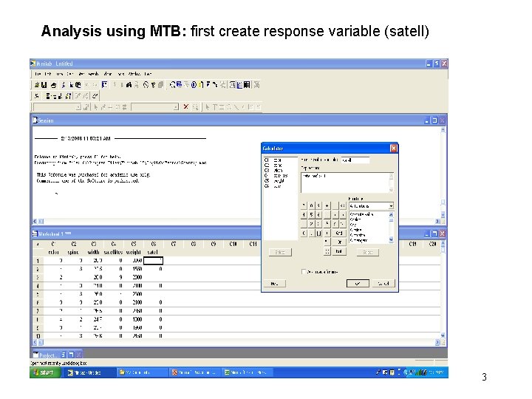Click the yellow Show History icon
The height and width of the screenshot is (399, 532).
tap(201, 85)
